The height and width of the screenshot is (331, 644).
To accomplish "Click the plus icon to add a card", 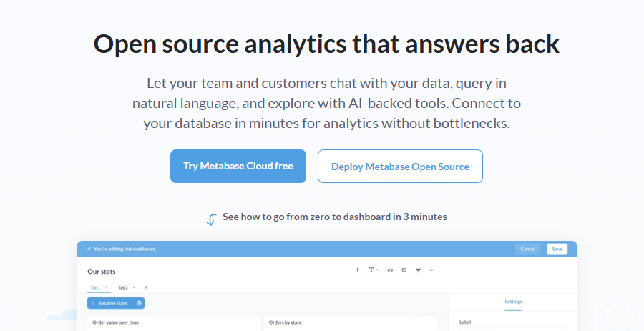I will tap(357, 270).
